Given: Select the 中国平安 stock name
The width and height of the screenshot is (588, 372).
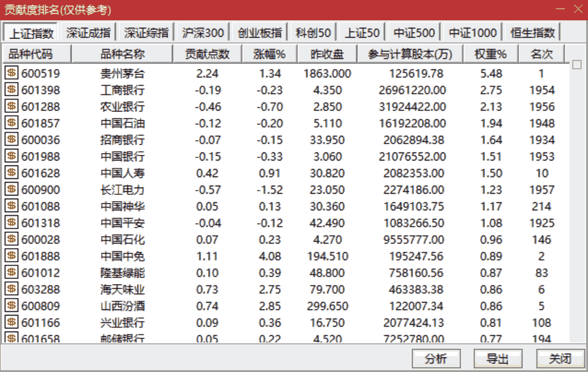Looking at the screenshot, I should tap(122, 223).
